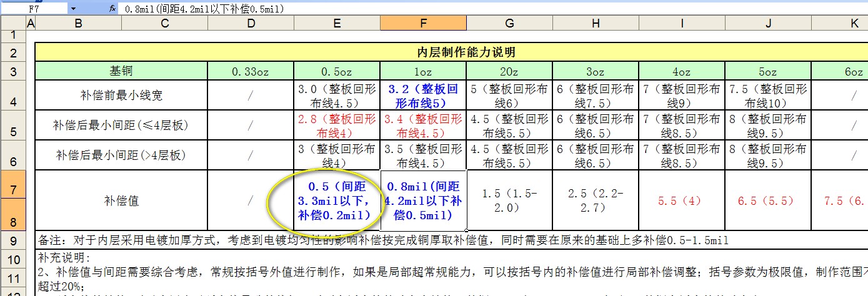
Task: Select column G header
Action: point(509,23)
